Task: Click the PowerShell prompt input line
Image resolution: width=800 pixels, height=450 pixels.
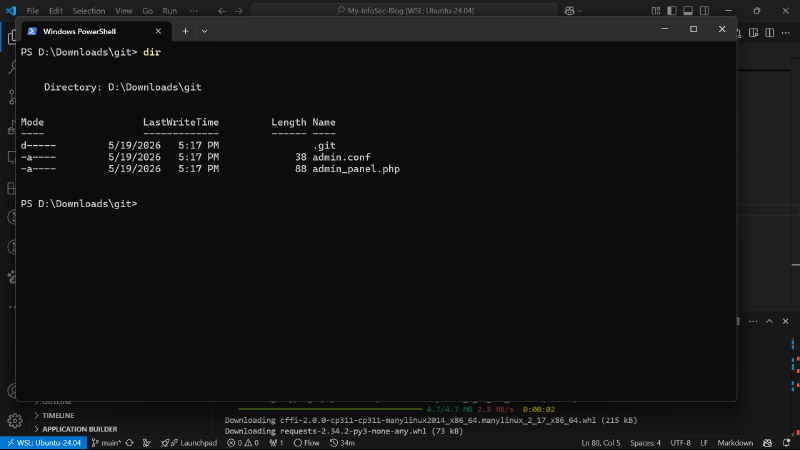Action: click(x=79, y=204)
